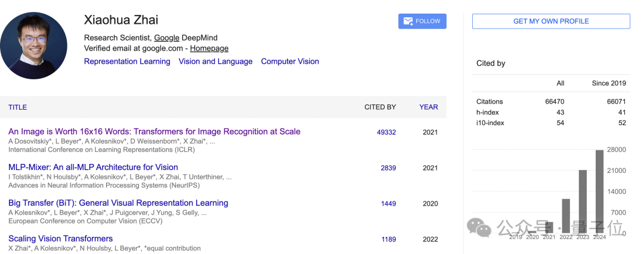
Task: Click the 2023 citations bar in chart
Action: (583, 202)
